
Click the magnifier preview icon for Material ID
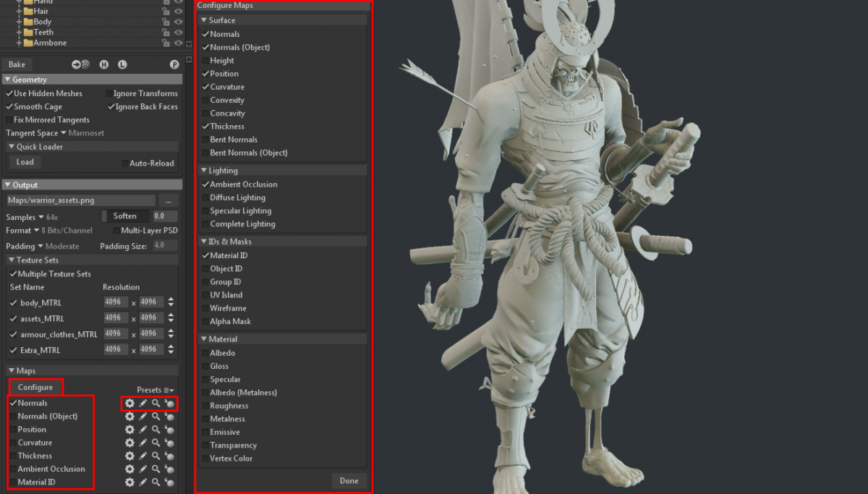[x=156, y=482]
